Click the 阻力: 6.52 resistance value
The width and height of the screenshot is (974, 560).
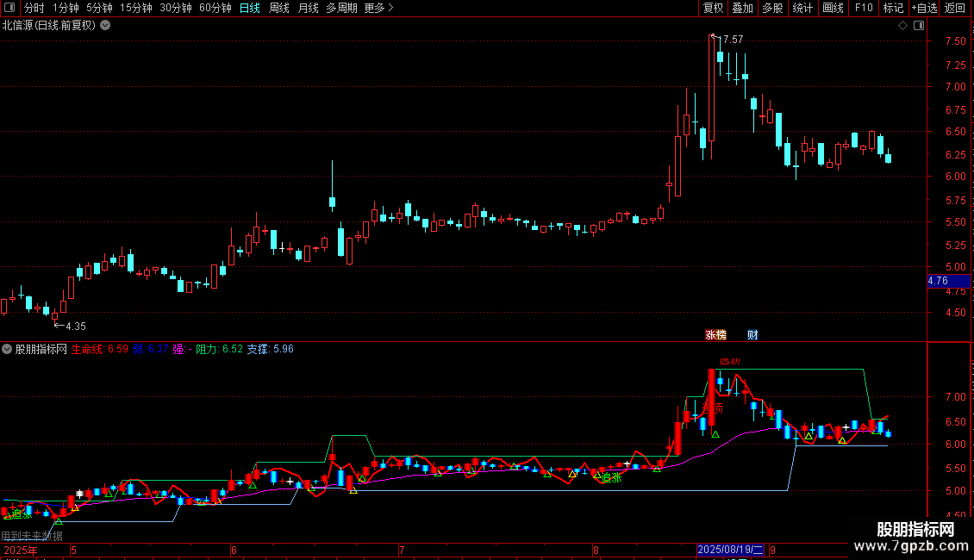coord(219,349)
